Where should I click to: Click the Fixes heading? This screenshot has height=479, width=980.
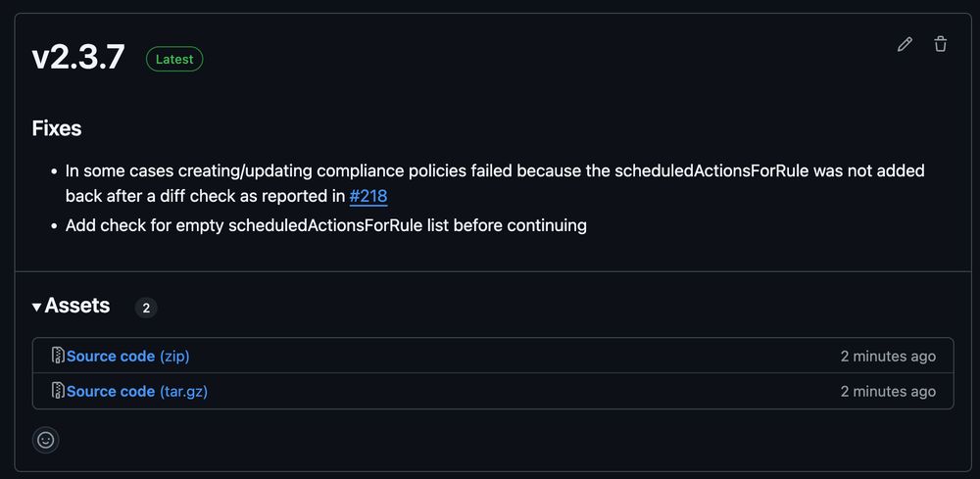(x=57, y=128)
